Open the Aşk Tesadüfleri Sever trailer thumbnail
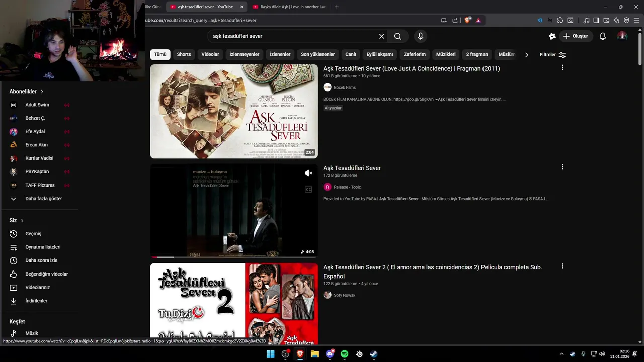 point(234,111)
